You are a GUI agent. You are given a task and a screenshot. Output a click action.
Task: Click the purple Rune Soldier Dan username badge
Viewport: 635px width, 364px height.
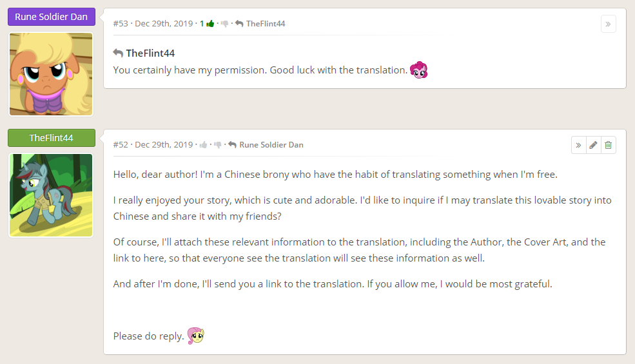pos(51,17)
